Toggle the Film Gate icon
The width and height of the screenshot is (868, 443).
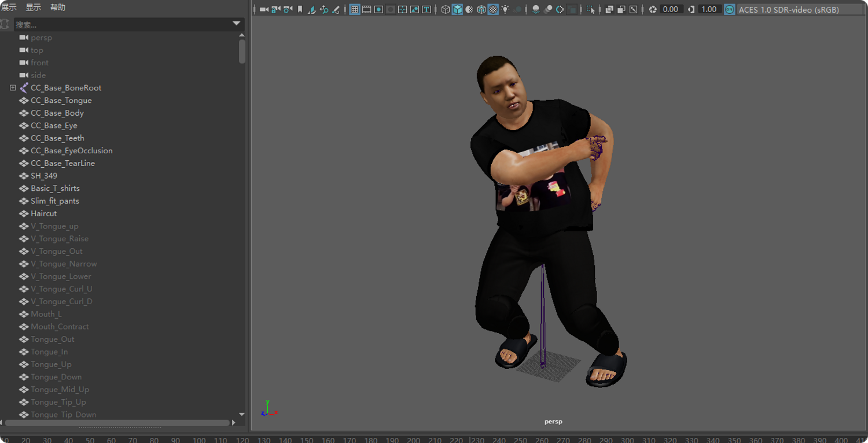click(x=367, y=9)
